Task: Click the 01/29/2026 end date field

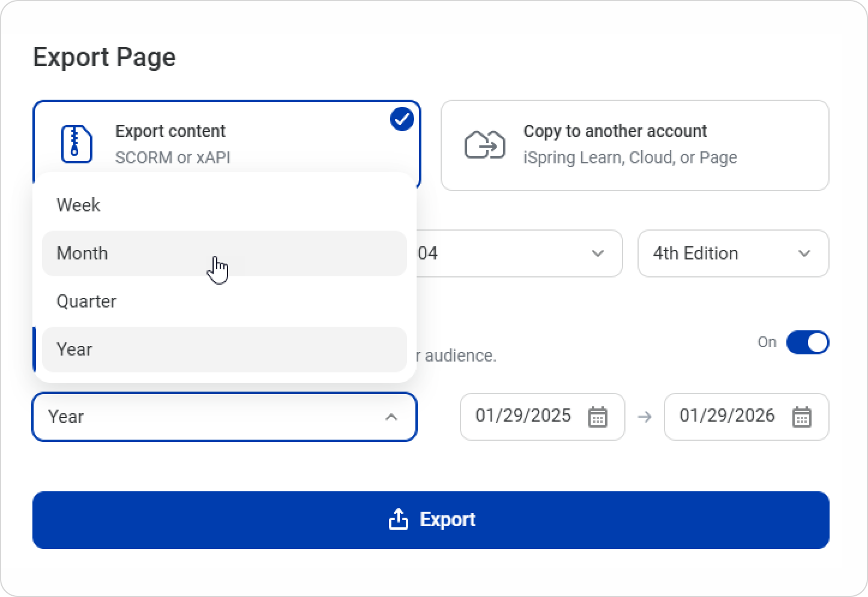Action: pos(727,416)
